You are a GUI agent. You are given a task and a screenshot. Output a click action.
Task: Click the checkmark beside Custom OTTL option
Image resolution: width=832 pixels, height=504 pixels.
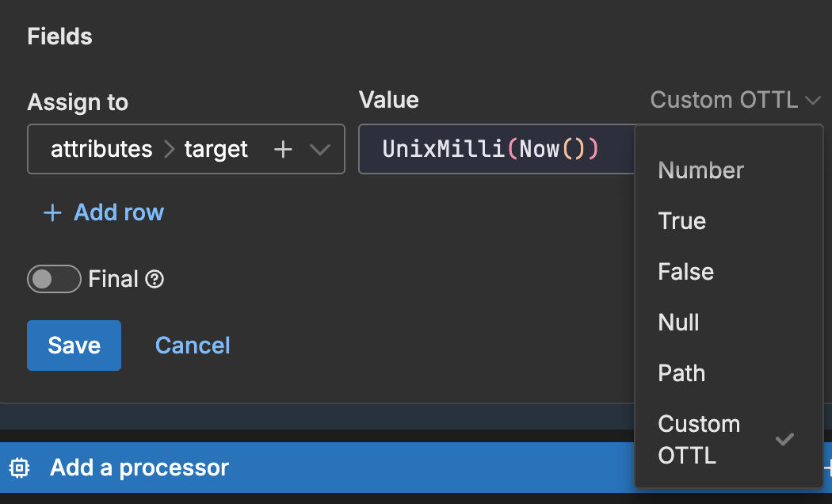784,439
